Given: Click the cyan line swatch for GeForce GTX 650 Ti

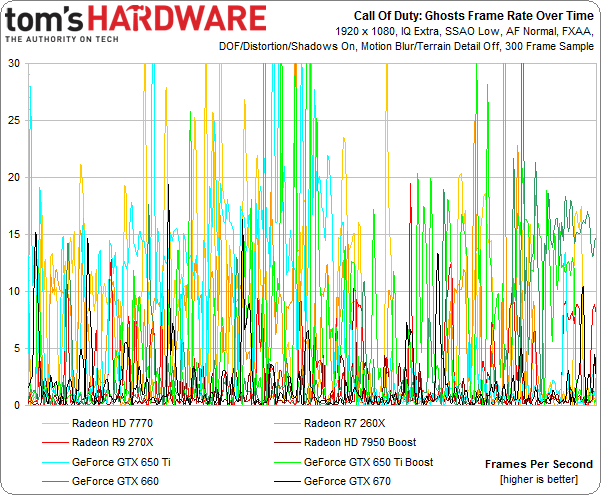Looking at the screenshot, I should (55, 462).
